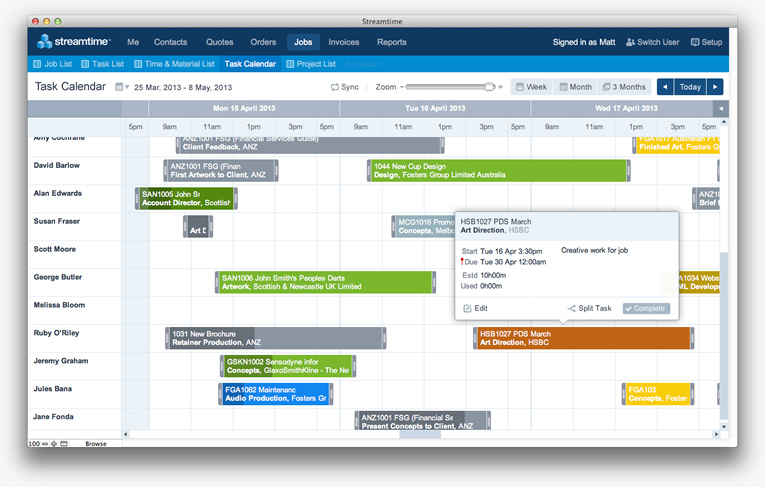Select the MCG1016 Promo Concepts task
Image resolution: width=765 pixels, height=487 pixels.
[423, 226]
